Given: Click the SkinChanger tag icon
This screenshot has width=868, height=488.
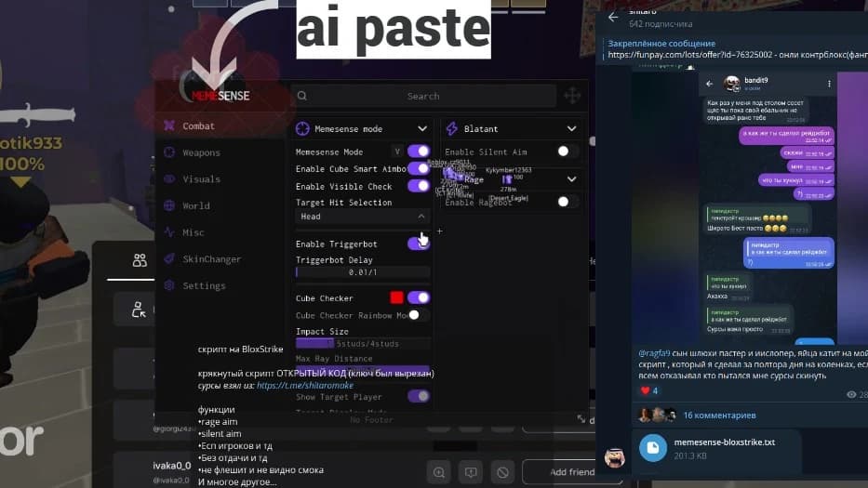Looking at the screenshot, I should 169,258.
